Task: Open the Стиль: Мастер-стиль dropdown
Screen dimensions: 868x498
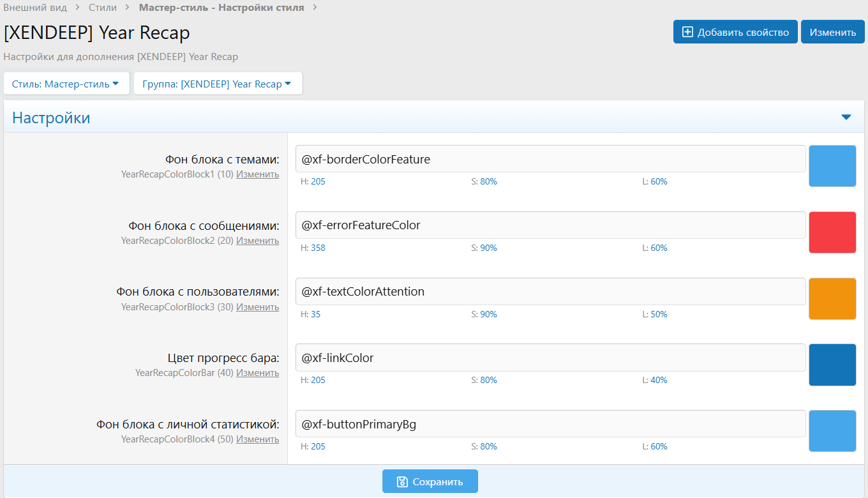Action: [x=66, y=84]
